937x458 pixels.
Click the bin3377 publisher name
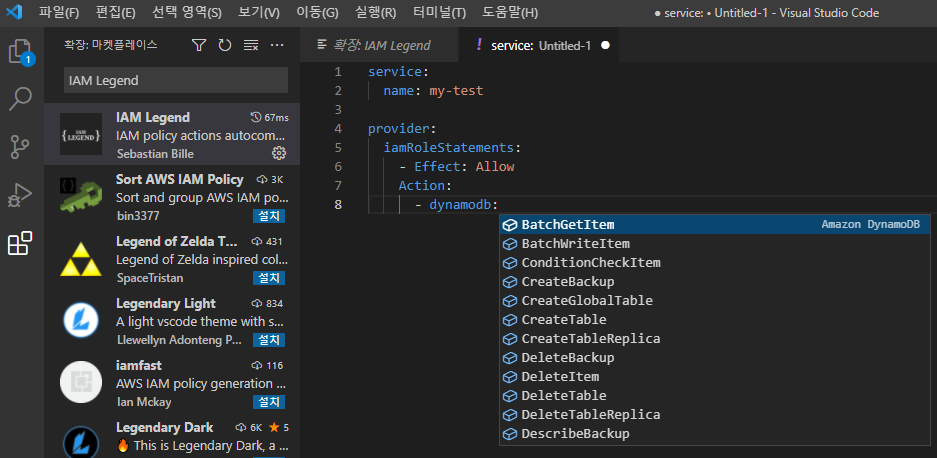(138, 216)
